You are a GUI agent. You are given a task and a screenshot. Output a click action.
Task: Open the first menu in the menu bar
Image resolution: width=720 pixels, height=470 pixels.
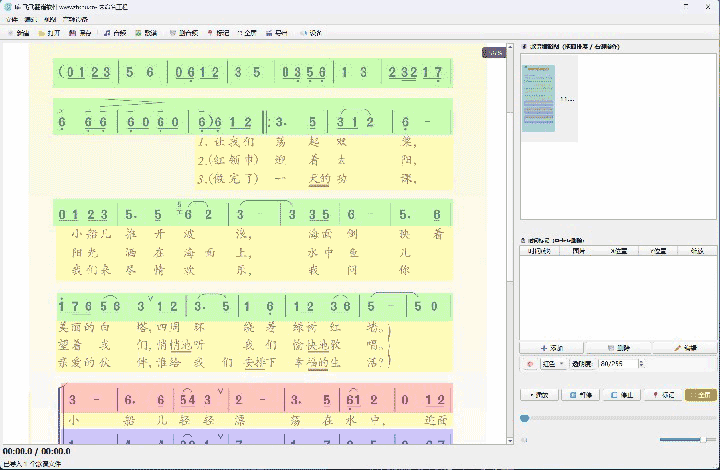(12, 19)
